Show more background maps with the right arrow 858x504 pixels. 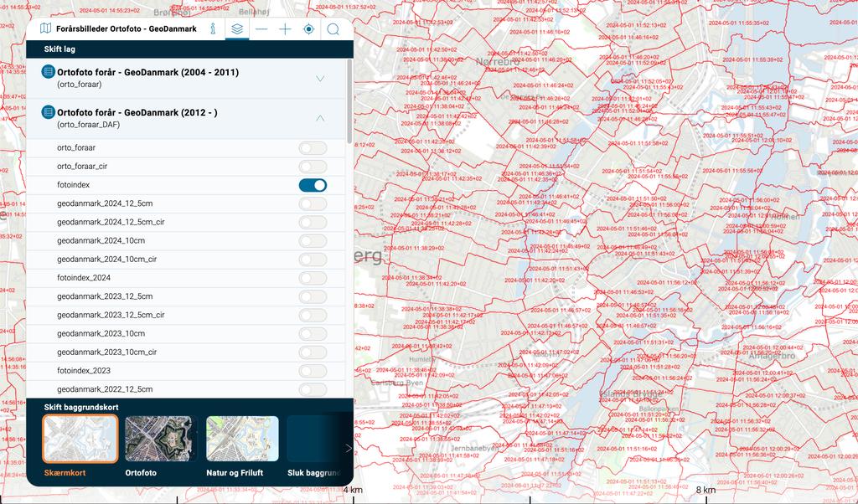tap(349, 448)
